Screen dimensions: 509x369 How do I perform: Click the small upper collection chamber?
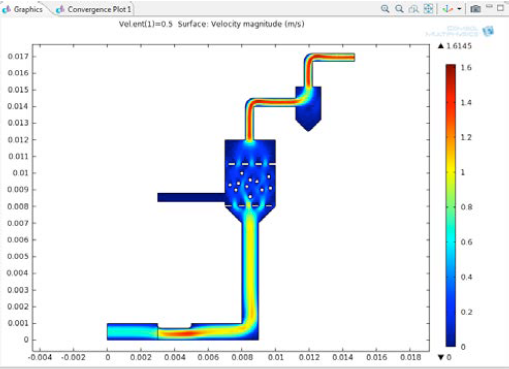click(x=308, y=108)
